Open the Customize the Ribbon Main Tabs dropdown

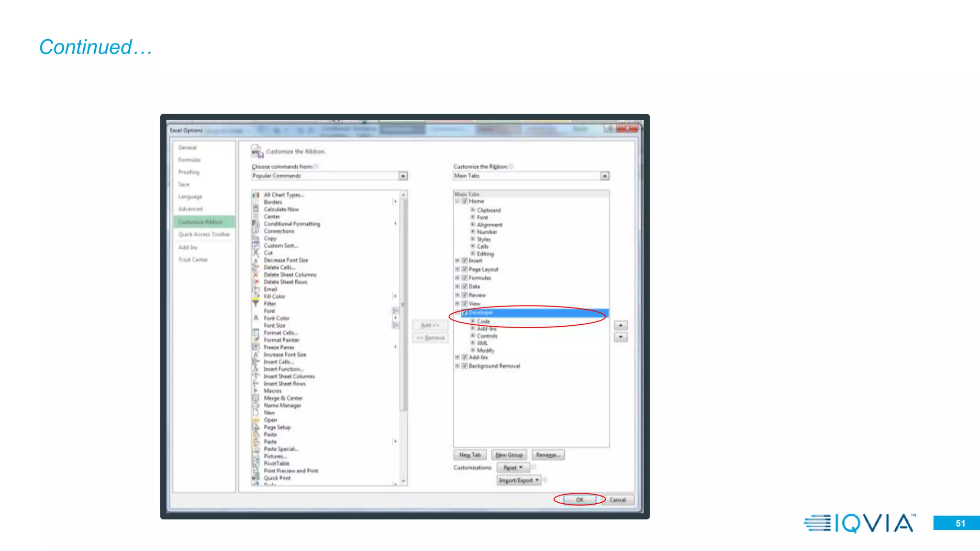coord(605,176)
